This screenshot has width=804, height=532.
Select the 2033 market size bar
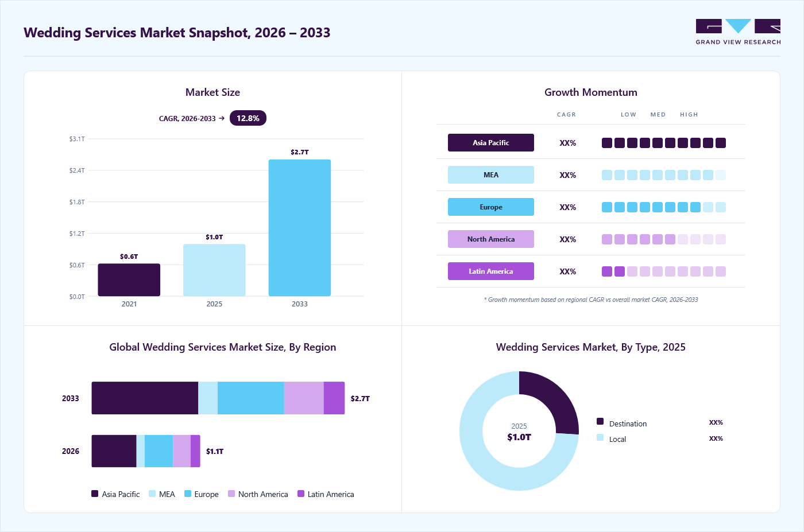tap(300, 228)
